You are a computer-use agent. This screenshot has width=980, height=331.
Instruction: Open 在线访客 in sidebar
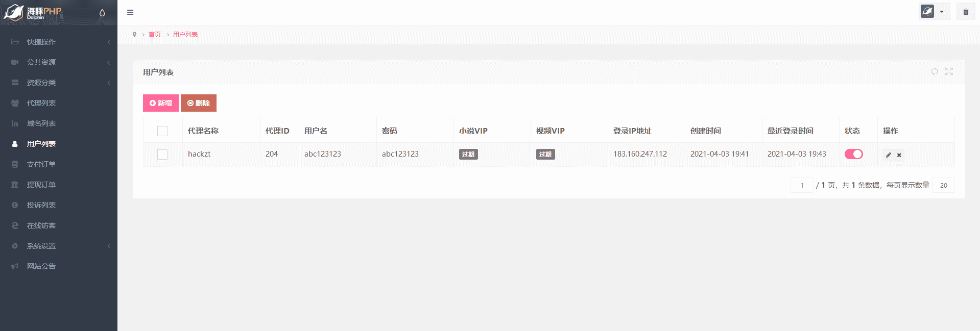point(59,225)
